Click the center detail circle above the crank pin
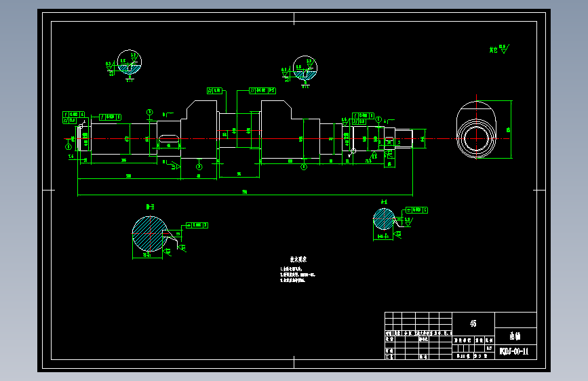 305,68
